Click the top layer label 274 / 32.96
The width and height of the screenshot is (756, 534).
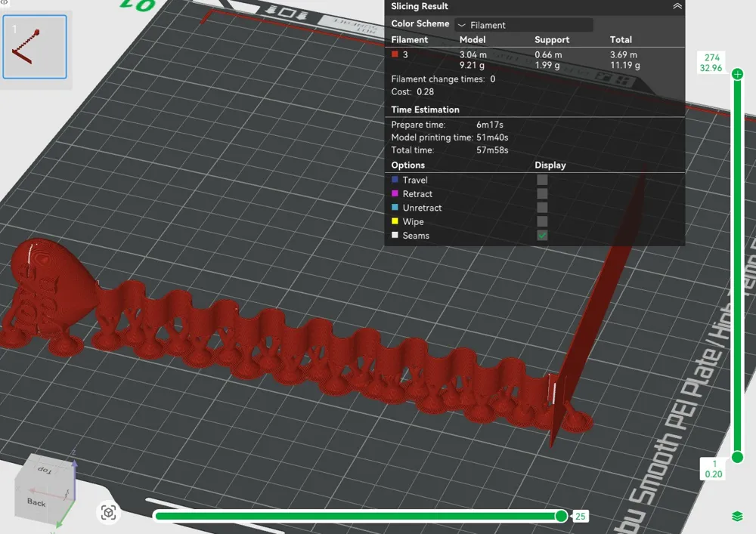pos(711,63)
